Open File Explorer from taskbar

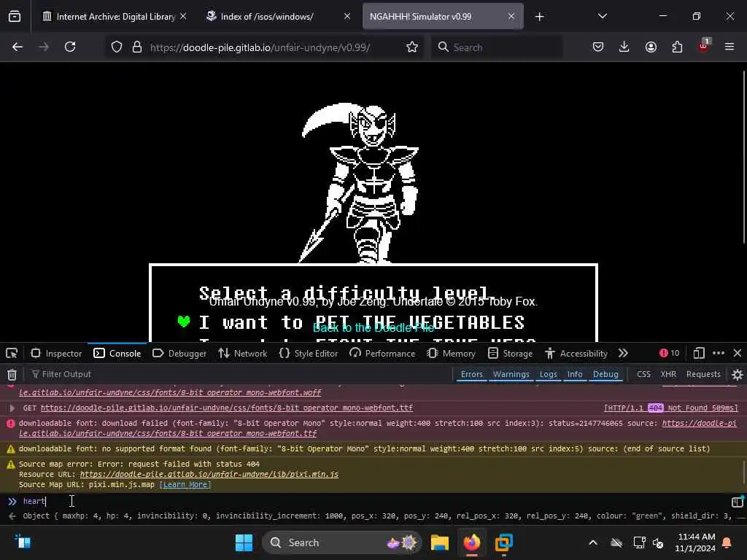pyautogui.click(x=440, y=542)
